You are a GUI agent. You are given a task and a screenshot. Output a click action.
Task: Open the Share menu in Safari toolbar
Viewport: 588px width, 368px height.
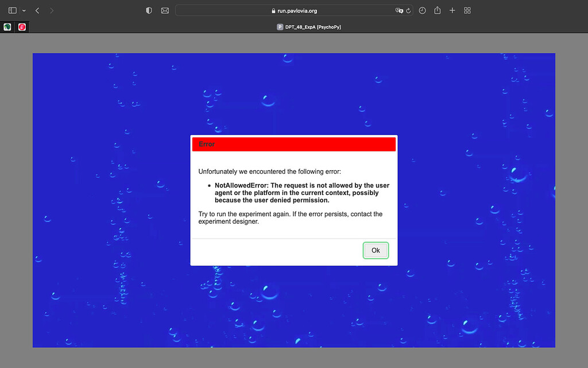pos(437,10)
